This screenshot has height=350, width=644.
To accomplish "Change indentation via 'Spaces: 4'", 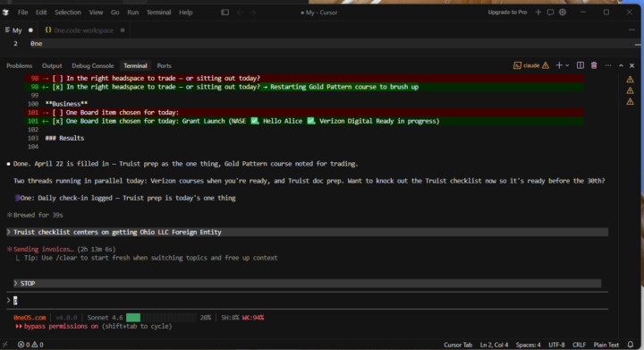I will (528, 345).
